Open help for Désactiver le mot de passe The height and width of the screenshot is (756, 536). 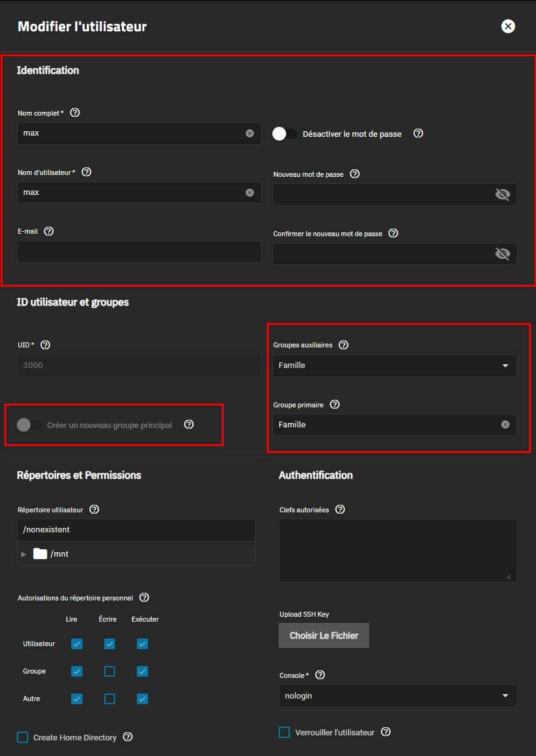point(419,133)
